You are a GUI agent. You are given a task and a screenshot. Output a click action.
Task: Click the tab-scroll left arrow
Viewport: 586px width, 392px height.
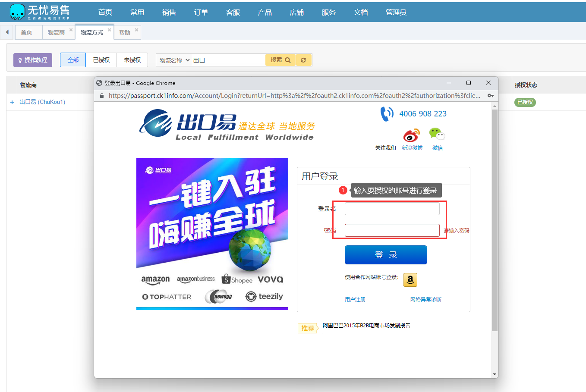click(x=7, y=32)
